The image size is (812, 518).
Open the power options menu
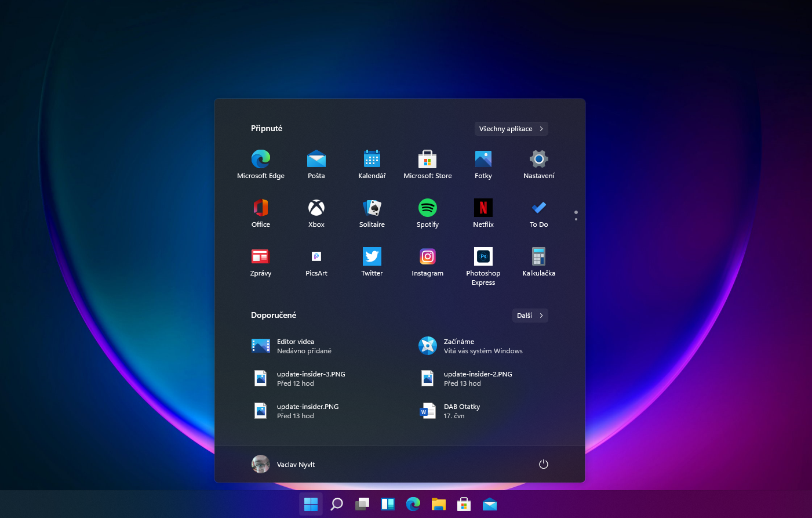pyautogui.click(x=544, y=464)
